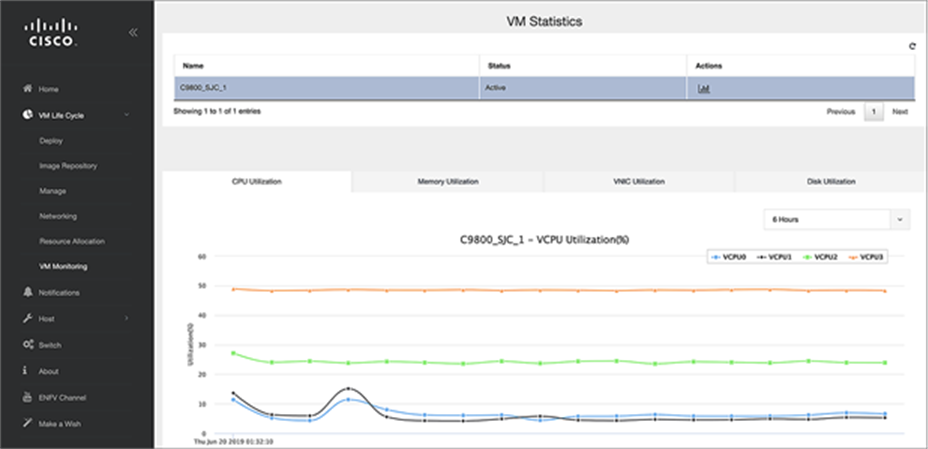Click the Home house icon

tap(27, 89)
